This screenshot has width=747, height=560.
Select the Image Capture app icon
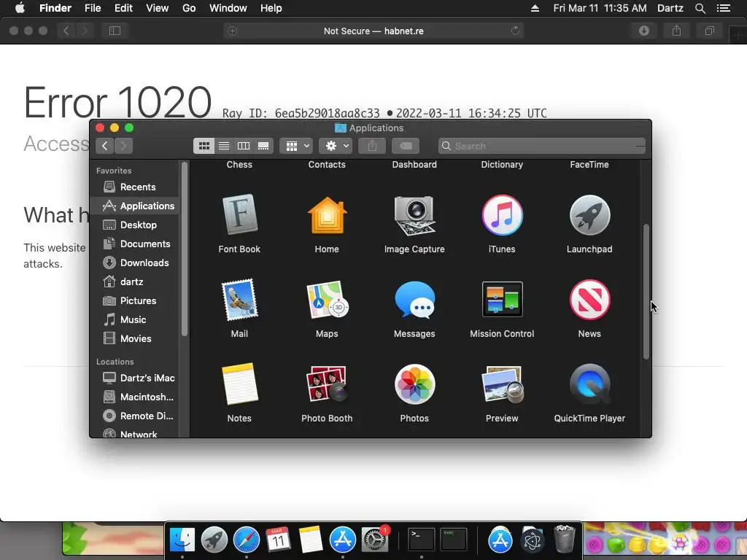(414, 215)
